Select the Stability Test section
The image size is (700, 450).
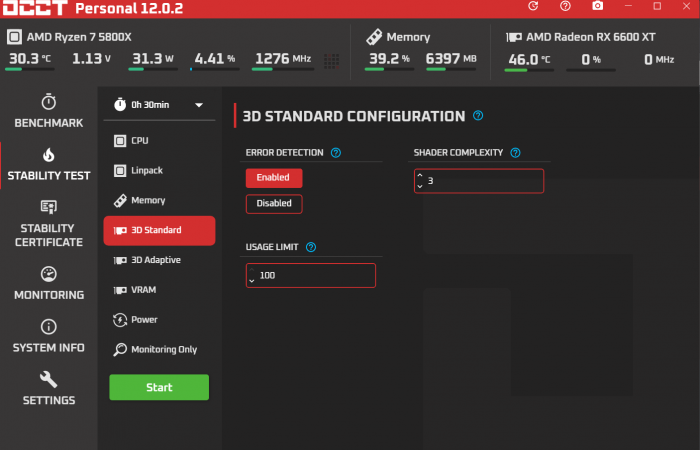(x=49, y=165)
